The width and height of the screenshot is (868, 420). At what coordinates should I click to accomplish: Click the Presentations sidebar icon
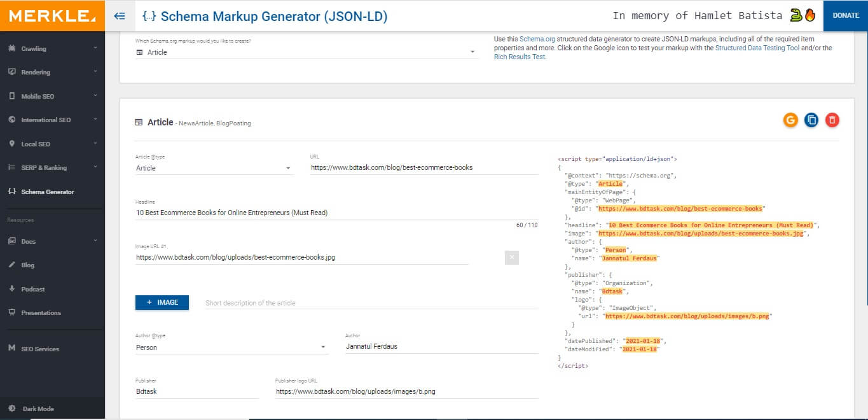(40, 312)
